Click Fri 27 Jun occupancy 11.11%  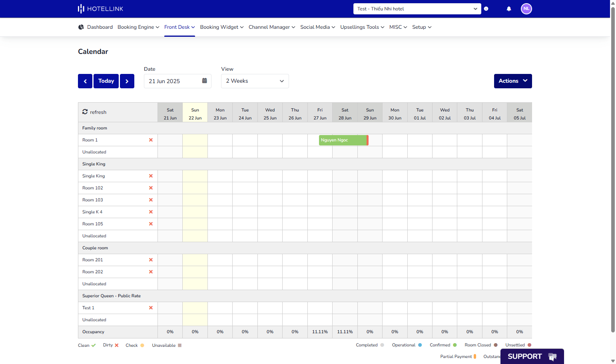tap(320, 332)
